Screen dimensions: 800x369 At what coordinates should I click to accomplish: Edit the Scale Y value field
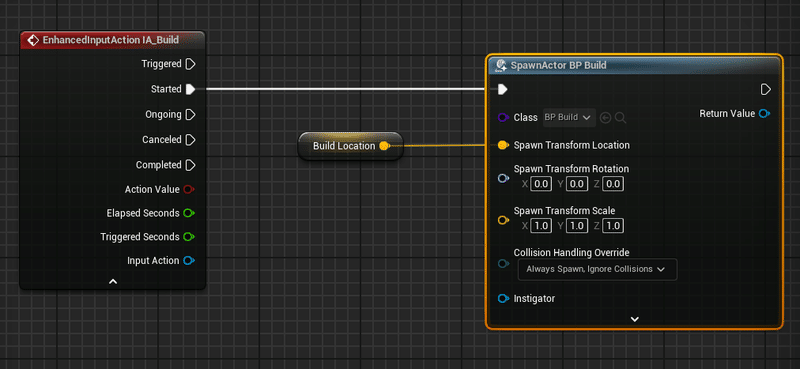click(577, 226)
